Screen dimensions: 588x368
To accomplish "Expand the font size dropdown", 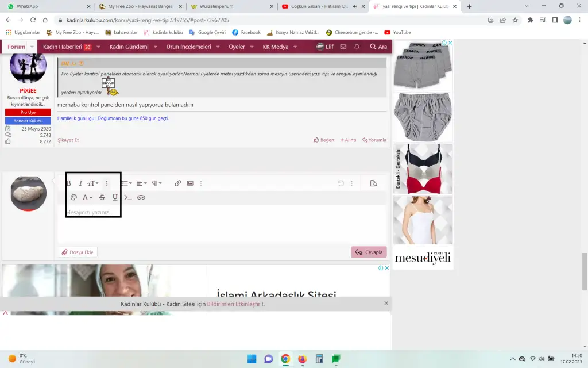I will tap(92, 183).
